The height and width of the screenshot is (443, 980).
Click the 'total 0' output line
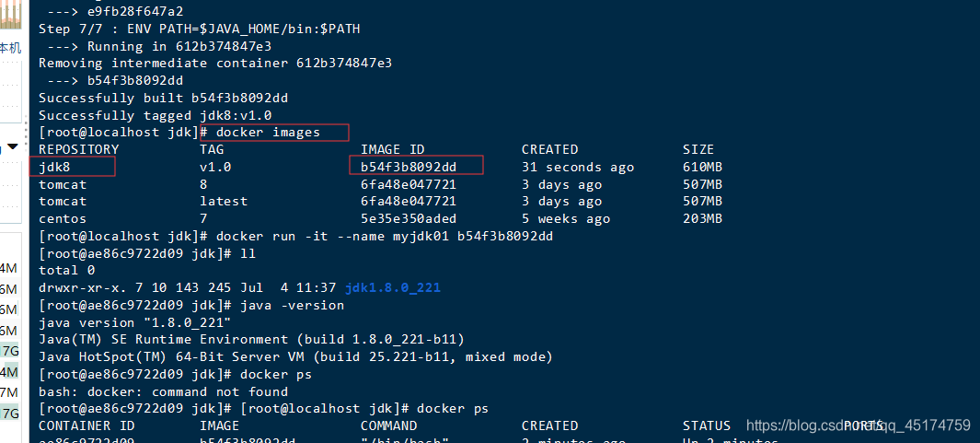pyautogui.click(x=67, y=271)
